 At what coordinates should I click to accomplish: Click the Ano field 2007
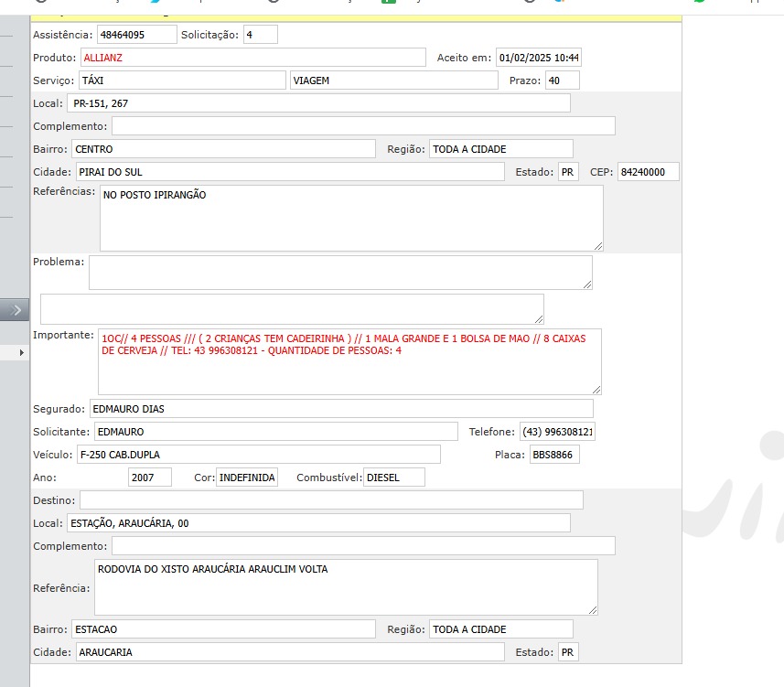point(149,478)
